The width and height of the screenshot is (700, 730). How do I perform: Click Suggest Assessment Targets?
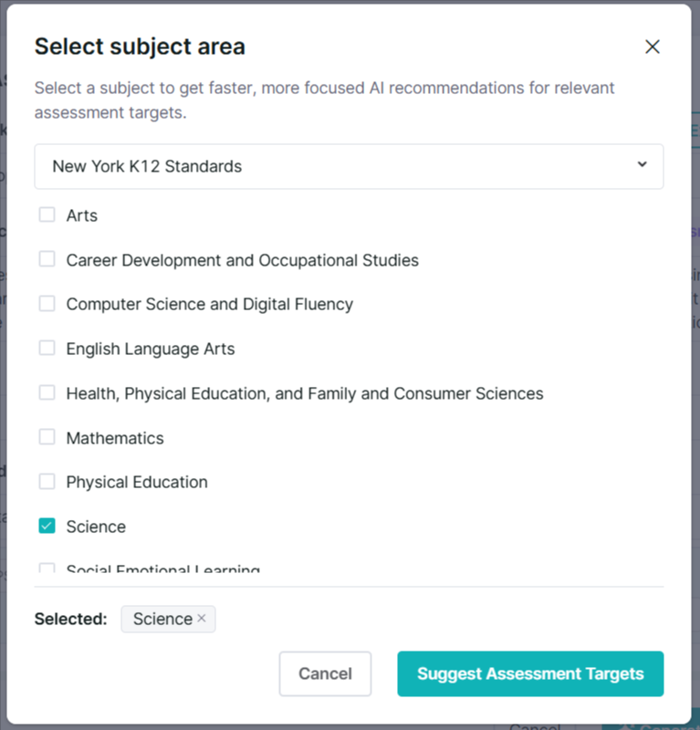point(530,673)
